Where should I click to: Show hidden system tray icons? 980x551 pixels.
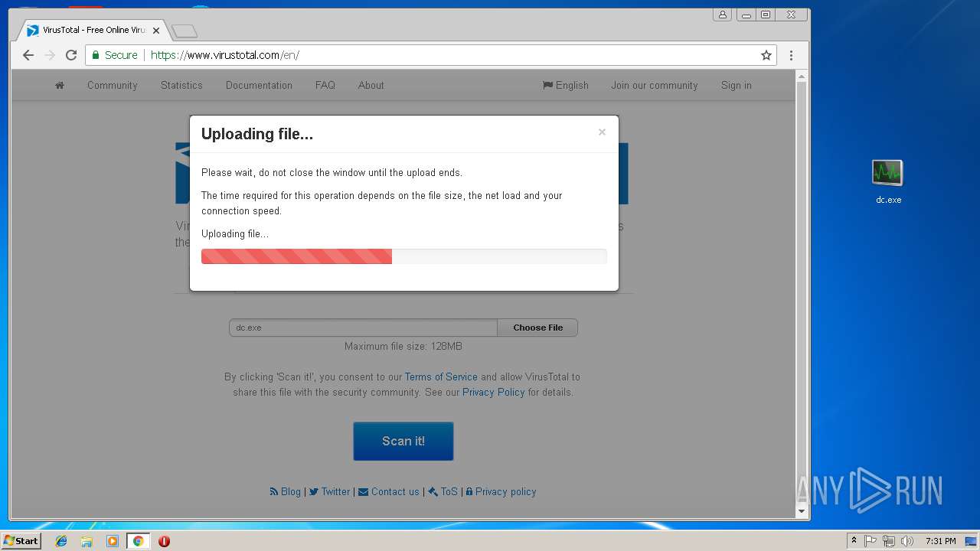click(x=854, y=541)
